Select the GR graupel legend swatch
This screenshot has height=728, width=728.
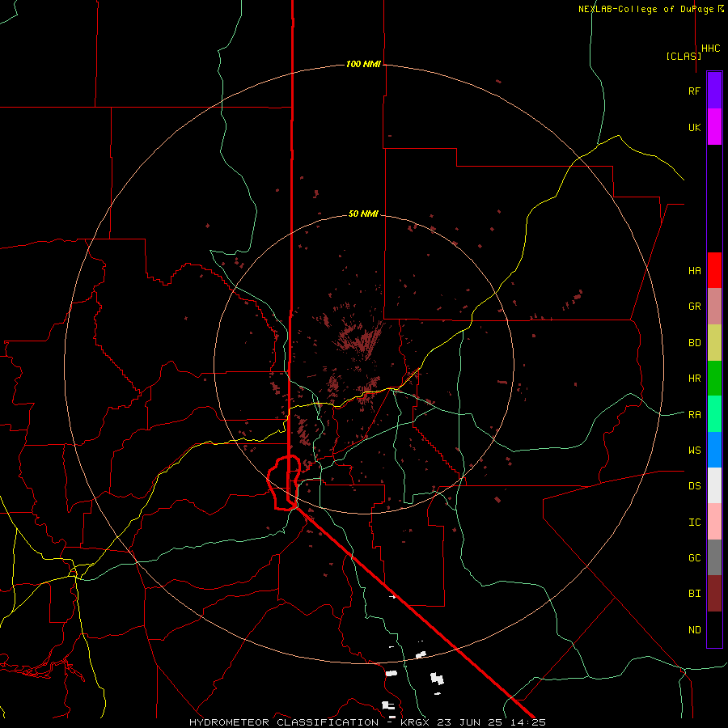point(714,307)
